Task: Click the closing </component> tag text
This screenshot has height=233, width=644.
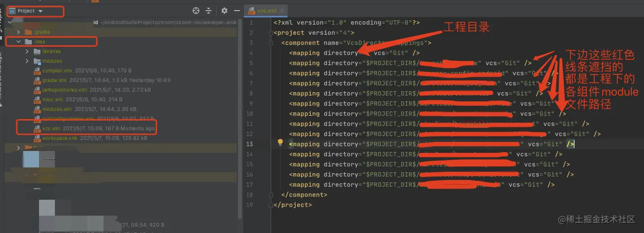Action: (x=304, y=194)
